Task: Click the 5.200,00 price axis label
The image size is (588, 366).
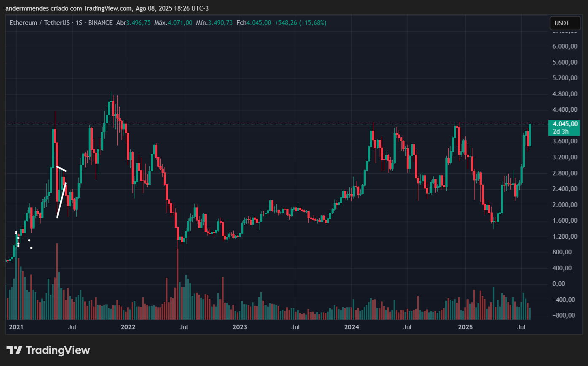Action: (564, 78)
